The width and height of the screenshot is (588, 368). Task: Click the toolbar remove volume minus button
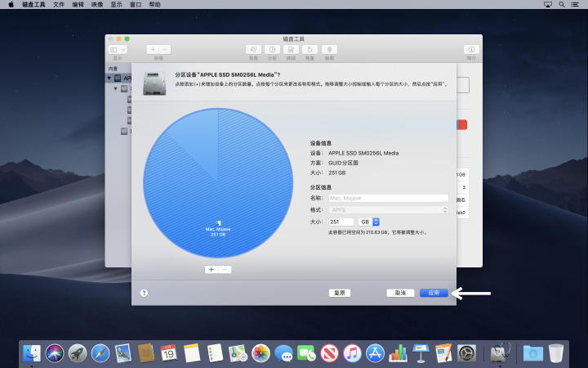[165, 49]
